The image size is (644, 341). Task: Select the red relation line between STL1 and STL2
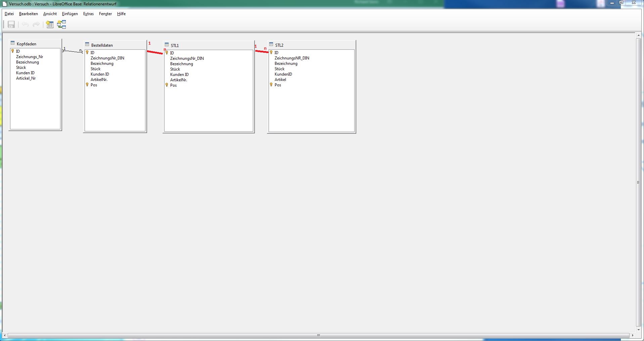click(x=262, y=51)
